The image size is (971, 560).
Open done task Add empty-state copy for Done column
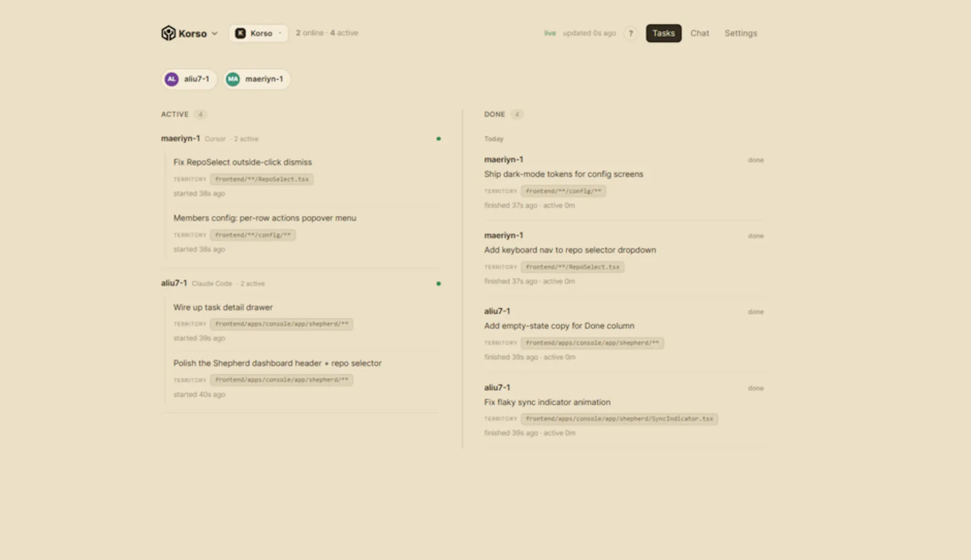[x=559, y=326]
